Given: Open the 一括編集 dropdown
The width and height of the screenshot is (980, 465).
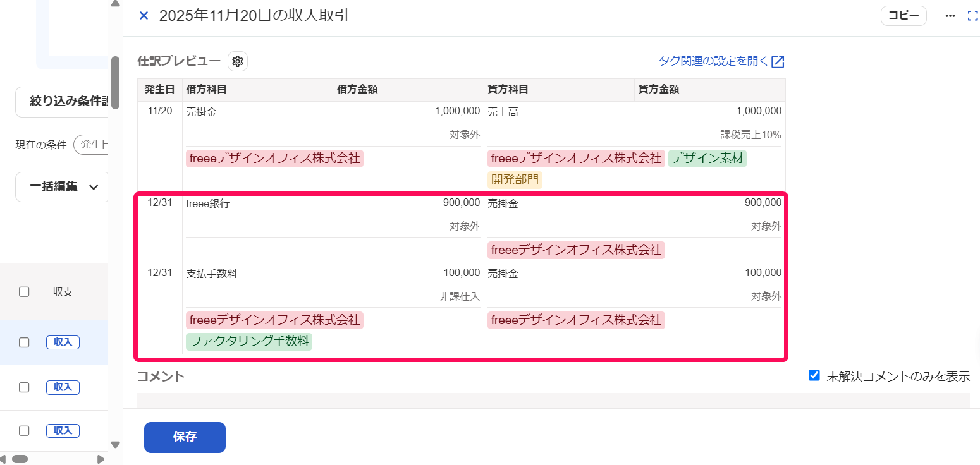Looking at the screenshot, I should click(x=63, y=187).
